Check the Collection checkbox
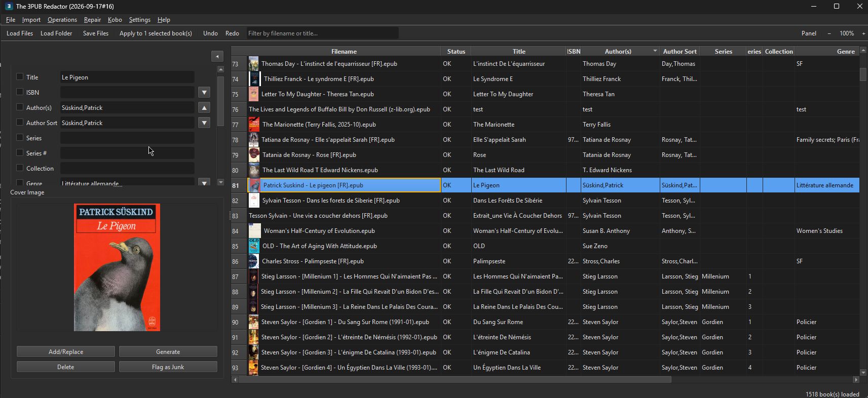This screenshot has height=398, width=868. (x=20, y=168)
